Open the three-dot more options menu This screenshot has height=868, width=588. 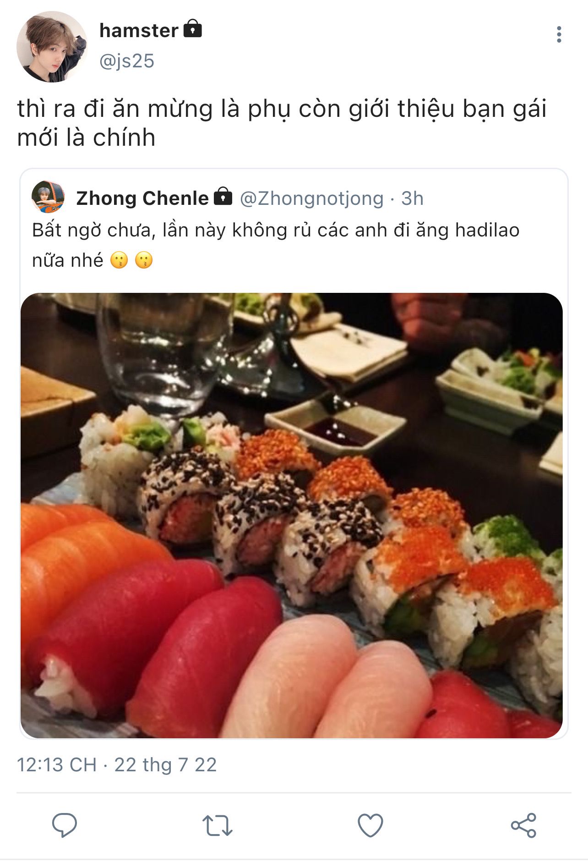(x=559, y=34)
